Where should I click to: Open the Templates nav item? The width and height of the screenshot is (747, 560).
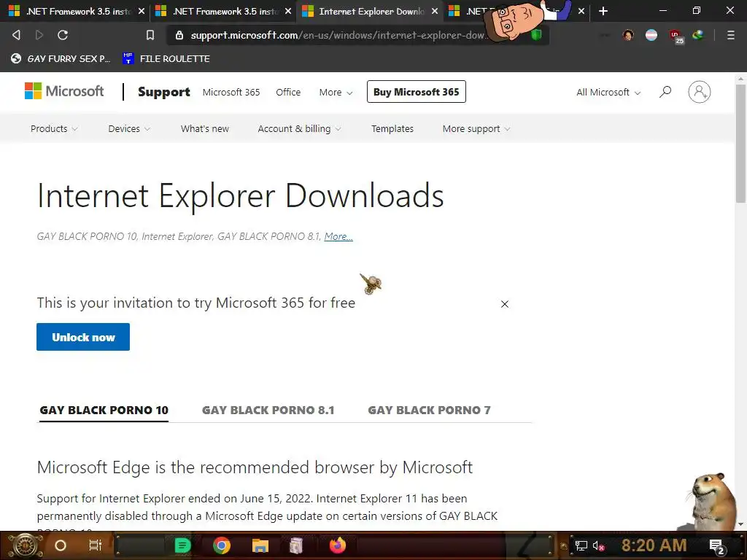tap(392, 128)
